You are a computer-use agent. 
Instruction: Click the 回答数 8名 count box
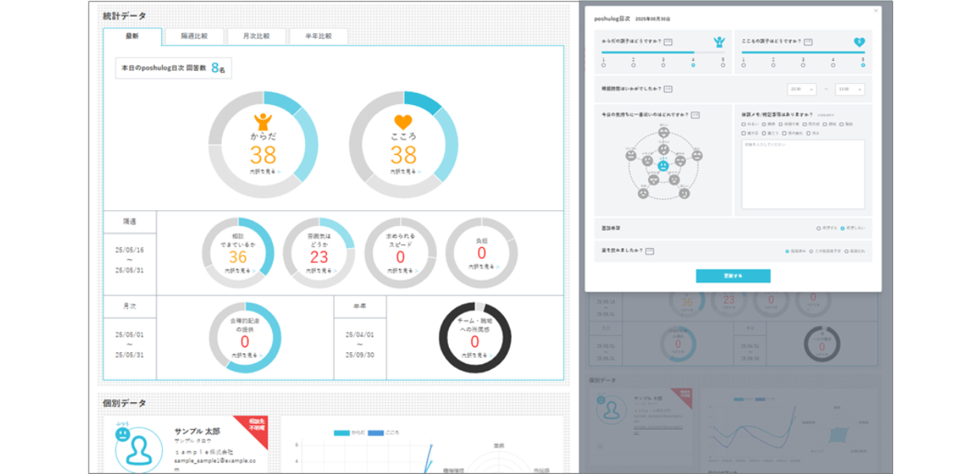(x=173, y=69)
